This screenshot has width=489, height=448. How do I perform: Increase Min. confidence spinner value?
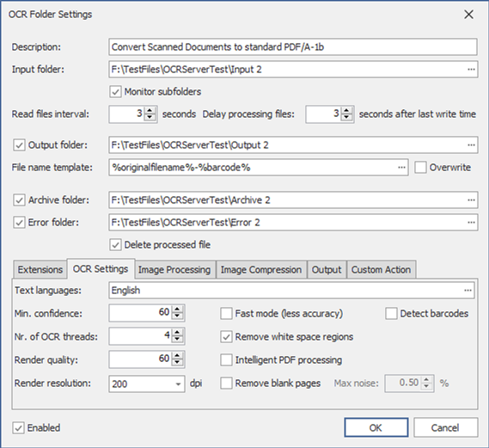click(177, 310)
